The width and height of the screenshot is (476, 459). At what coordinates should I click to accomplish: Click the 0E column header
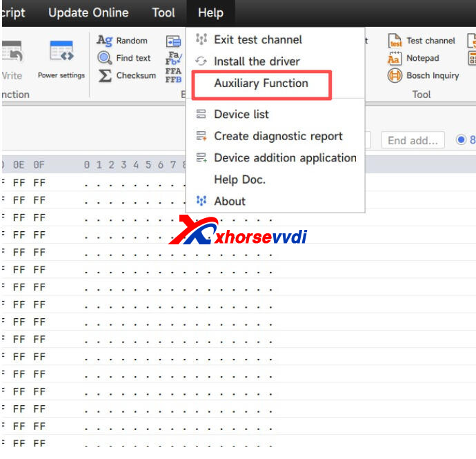[x=19, y=165]
